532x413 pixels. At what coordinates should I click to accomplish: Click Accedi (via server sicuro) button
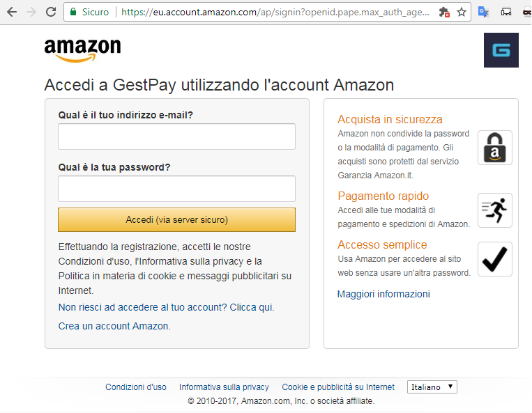point(177,220)
